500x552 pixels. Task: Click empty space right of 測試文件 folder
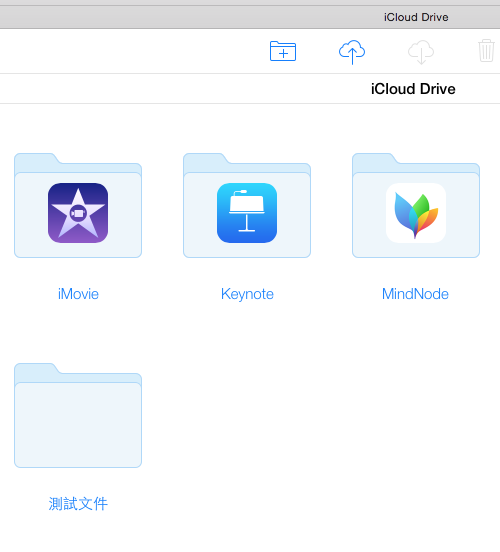point(317,422)
